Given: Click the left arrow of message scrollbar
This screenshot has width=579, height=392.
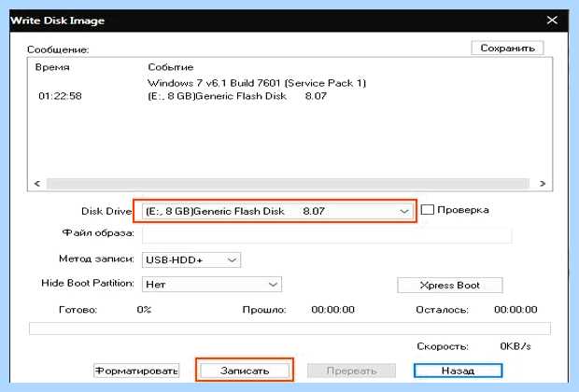Looking at the screenshot, I should 37,184.
